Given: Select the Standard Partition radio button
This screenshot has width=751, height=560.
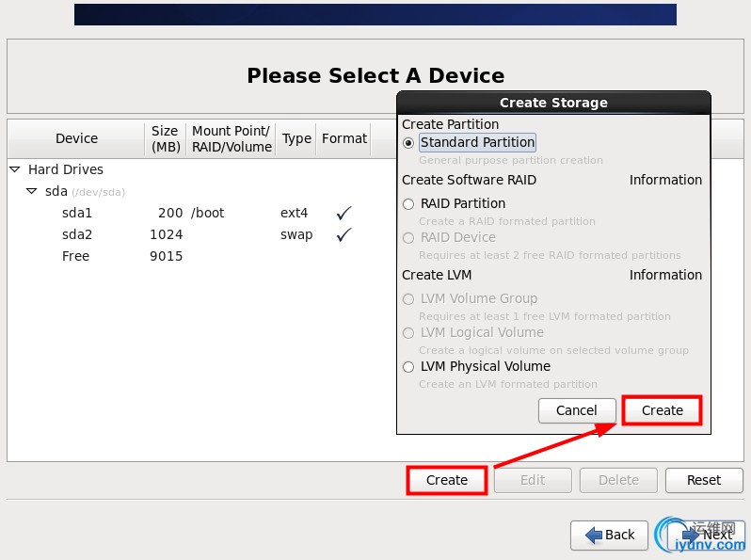Looking at the screenshot, I should (x=408, y=143).
